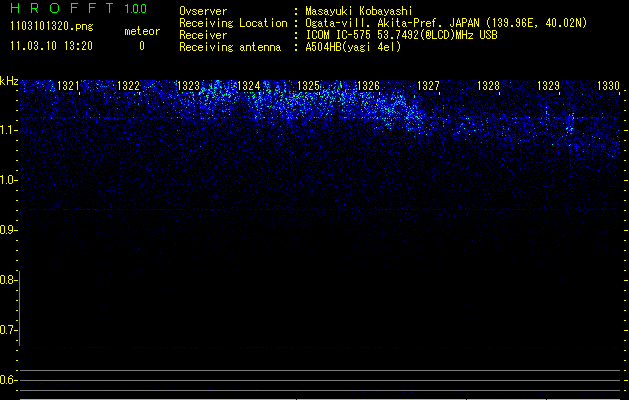
Task: Click the 1322 time marker
Action: point(128,85)
